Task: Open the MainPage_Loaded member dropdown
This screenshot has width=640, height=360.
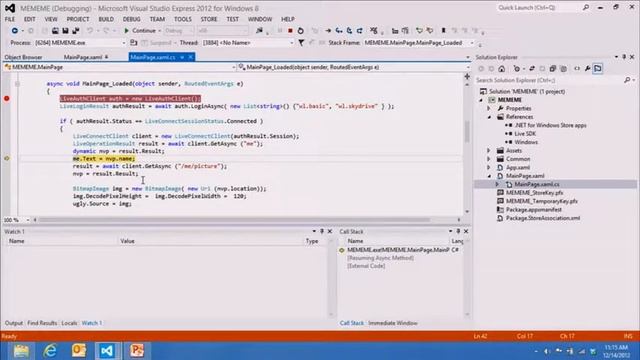Action: pyautogui.click(x=468, y=67)
